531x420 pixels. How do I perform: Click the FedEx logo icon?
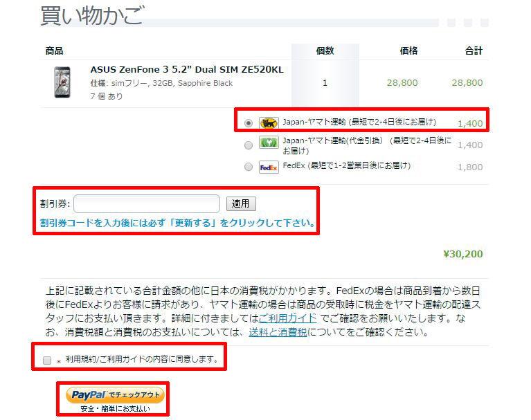pyautogui.click(x=269, y=167)
